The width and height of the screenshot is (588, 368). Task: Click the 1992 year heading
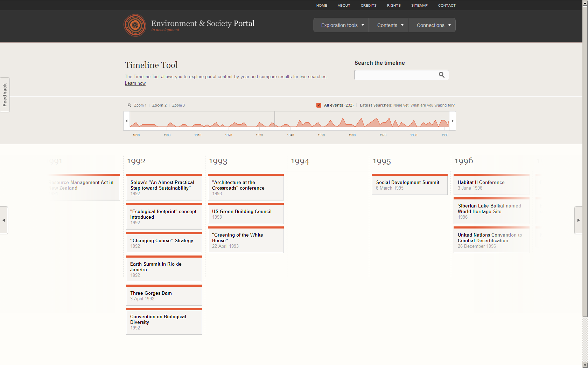click(136, 161)
